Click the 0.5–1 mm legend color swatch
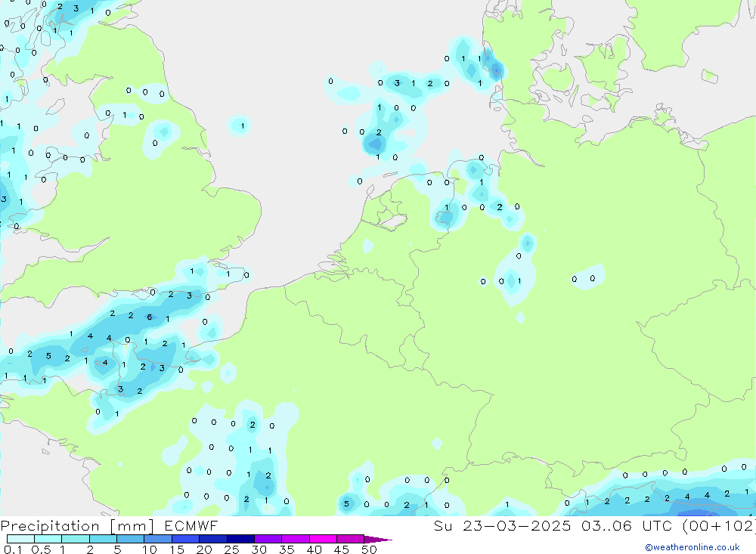 (48, 539)
